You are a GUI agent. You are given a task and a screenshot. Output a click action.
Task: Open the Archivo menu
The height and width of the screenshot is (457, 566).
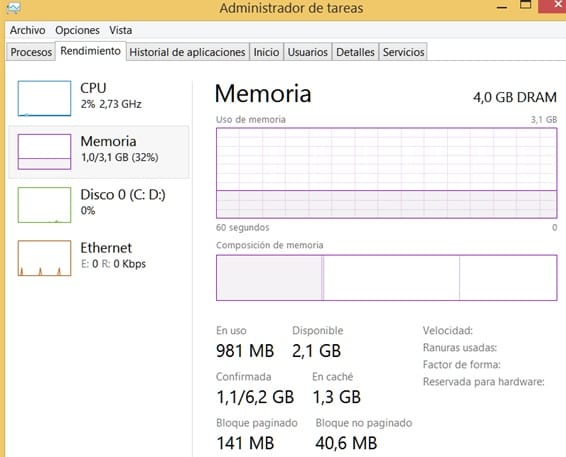pyautogui.click(x=27, y=30)
